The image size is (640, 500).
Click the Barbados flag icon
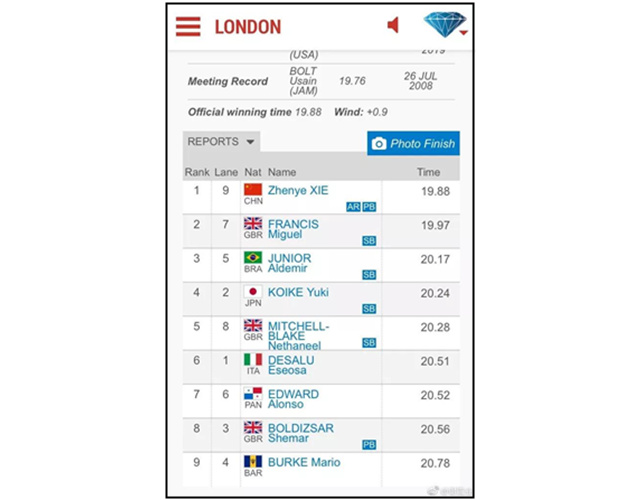(x=253, y=462)
